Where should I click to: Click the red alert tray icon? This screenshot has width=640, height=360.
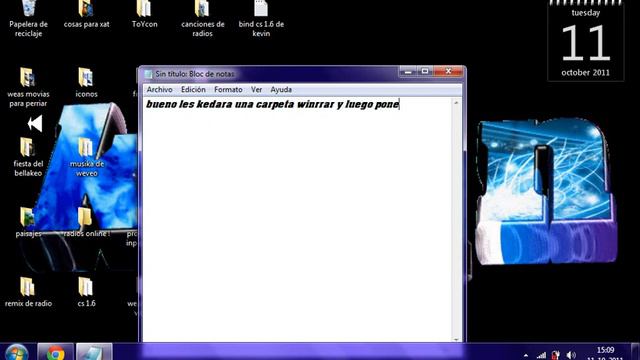point(556,356)
